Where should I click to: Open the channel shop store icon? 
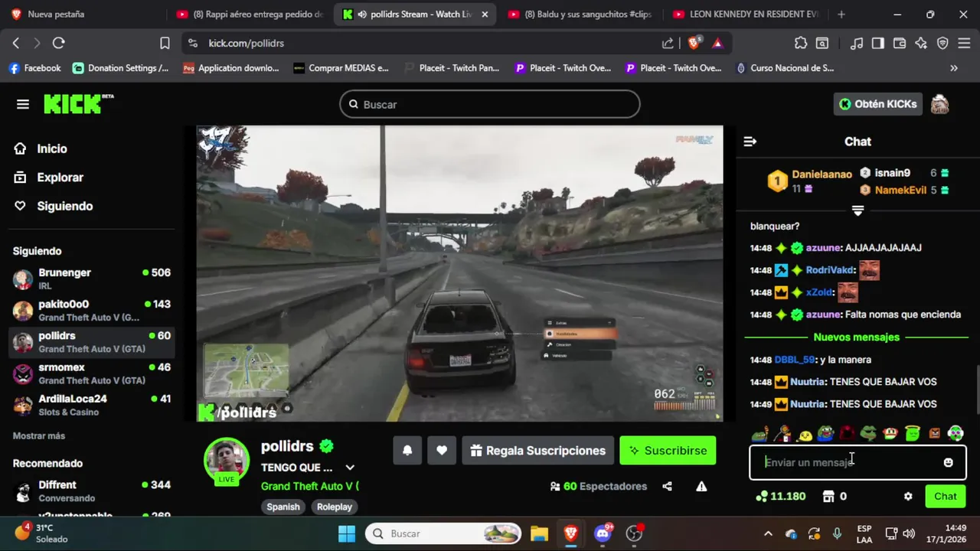click(828, 496)
